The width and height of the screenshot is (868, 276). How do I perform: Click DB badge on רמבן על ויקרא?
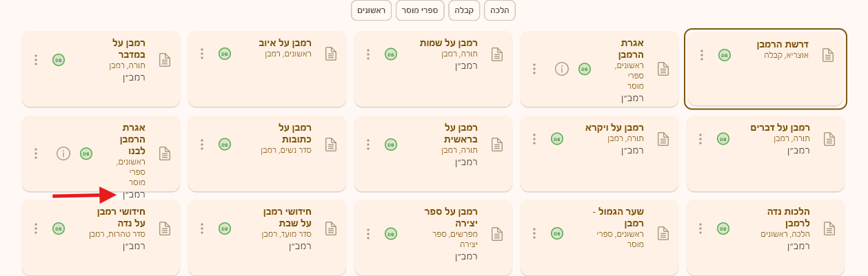pyautogui.click(x=557, y=139)
